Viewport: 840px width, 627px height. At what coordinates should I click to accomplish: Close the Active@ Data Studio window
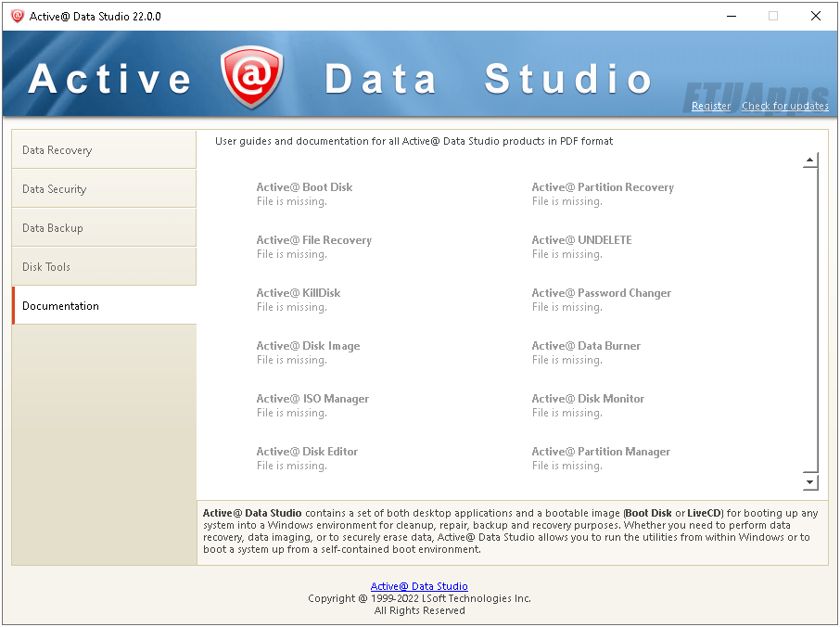[815, 16]
